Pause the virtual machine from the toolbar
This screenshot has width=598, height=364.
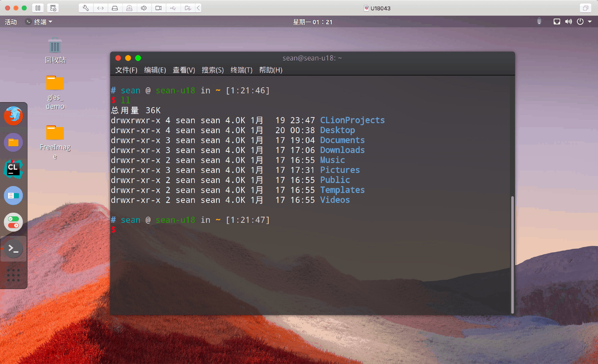click(38, 8)
